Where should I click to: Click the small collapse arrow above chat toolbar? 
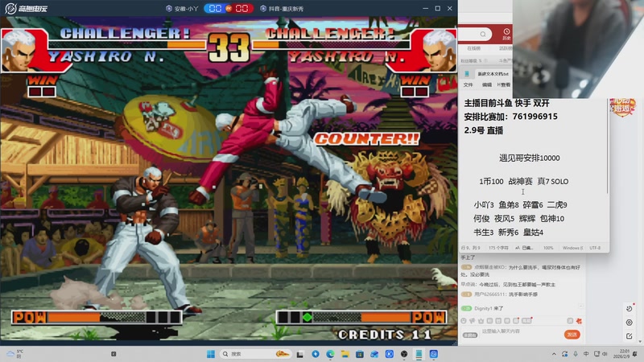click(580, 306)
